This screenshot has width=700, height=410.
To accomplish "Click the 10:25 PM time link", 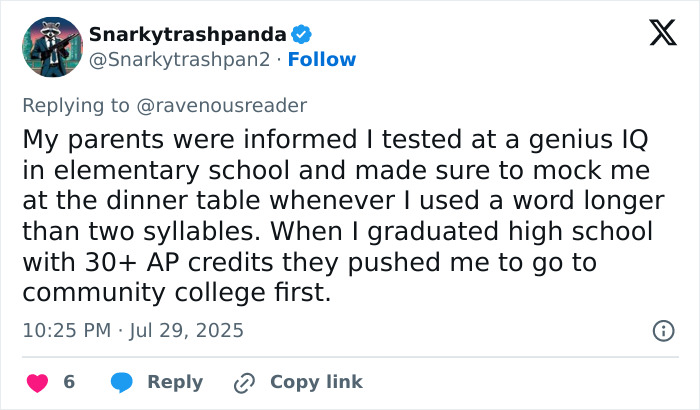I will coord(65,330).
